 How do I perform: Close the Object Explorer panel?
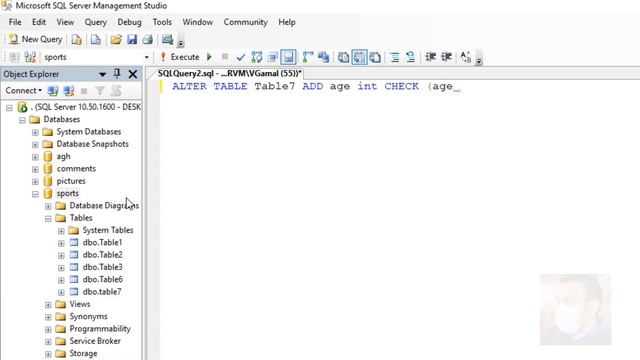(133, 74)
